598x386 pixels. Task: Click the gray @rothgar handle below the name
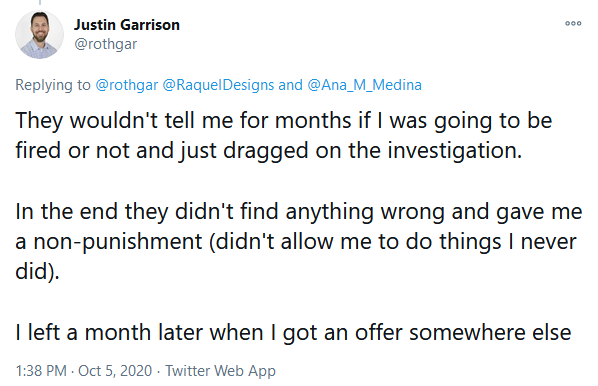[106, 44]
